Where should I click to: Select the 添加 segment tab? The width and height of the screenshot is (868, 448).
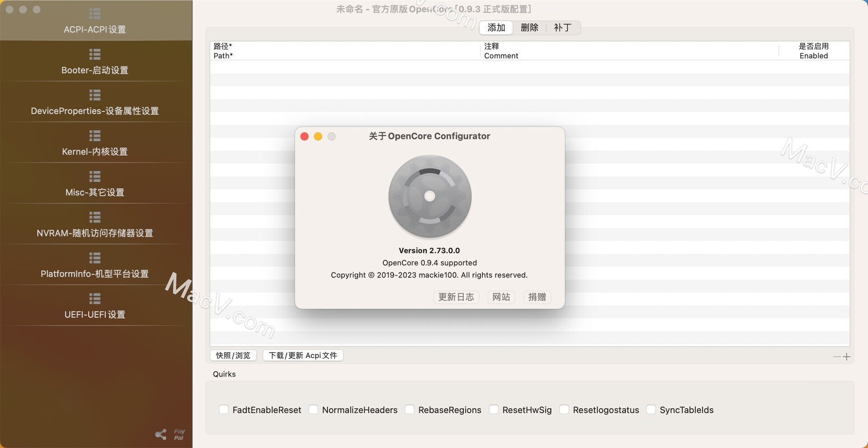click(x=496, y=28)
